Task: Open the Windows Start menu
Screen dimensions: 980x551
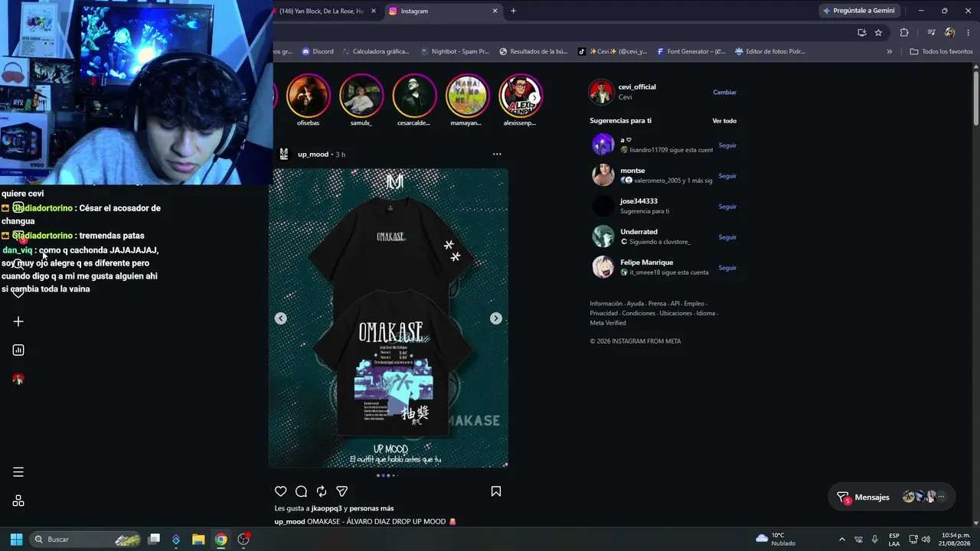Action: (16, 540)
